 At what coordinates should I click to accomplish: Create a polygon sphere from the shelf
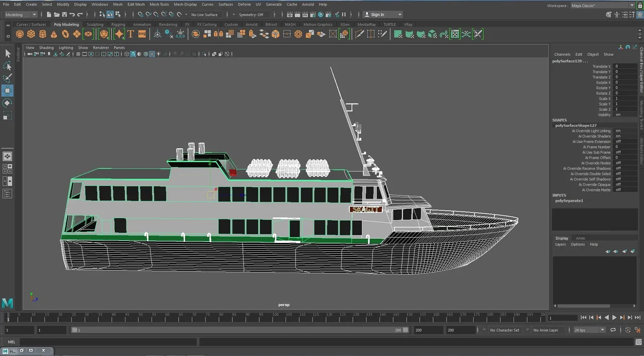click(x=20, y=34)
